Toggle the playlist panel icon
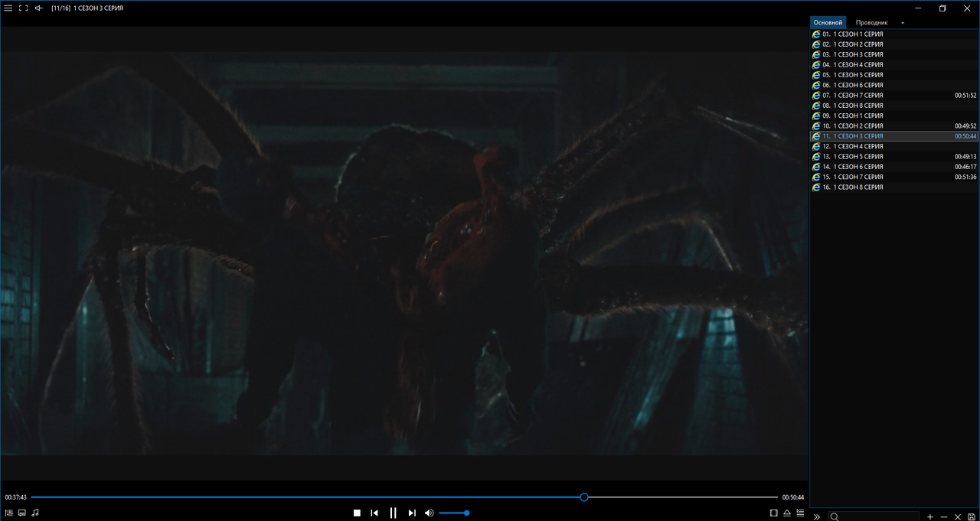Image resolution: width=980 pixels, height=521 pixels. tap(800, 513)
